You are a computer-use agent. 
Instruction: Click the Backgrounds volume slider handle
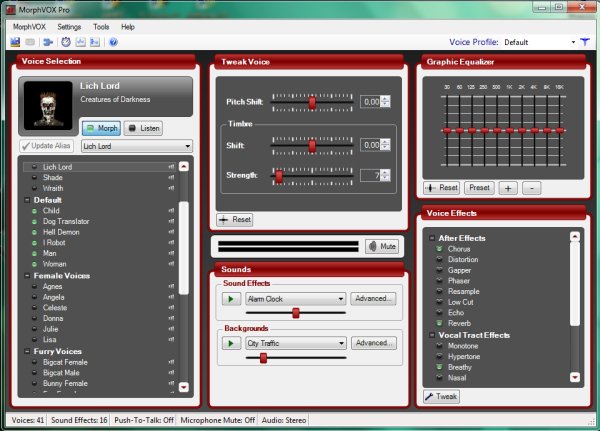pyautogui.click(x=263, y=358)
